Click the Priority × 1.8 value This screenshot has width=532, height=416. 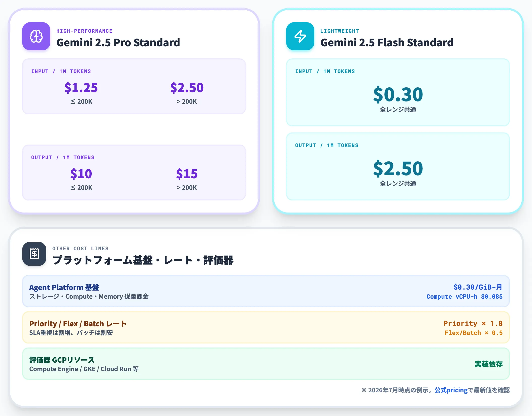pyautogui.click(x=473, y=323)
